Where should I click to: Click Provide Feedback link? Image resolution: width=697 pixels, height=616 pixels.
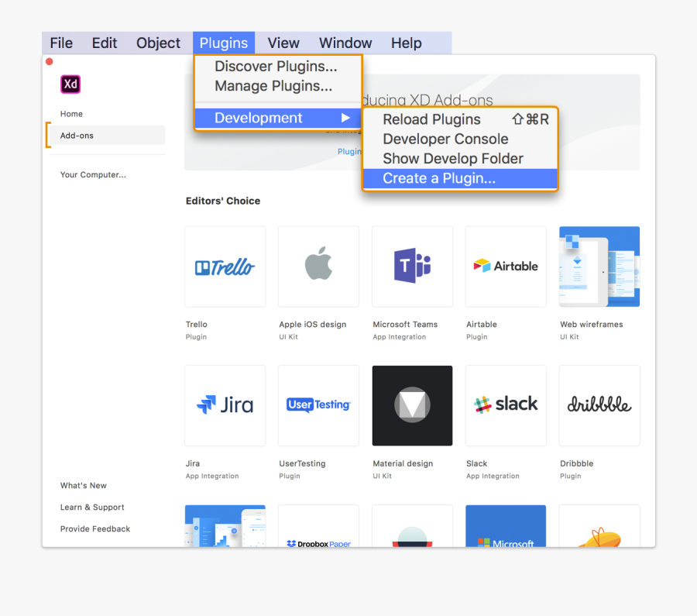click(x=95, y=529)
